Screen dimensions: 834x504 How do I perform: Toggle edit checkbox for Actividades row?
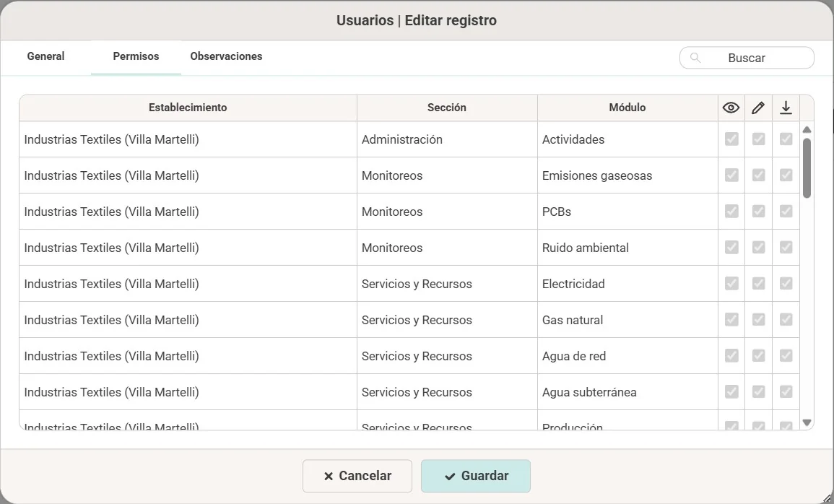click(x=758, y=139)
